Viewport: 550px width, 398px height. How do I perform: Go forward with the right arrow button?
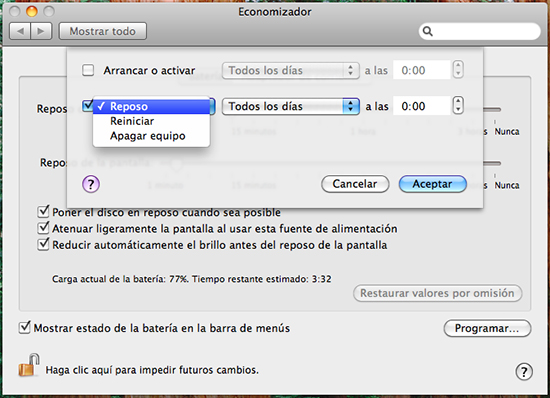coord(41,31)
